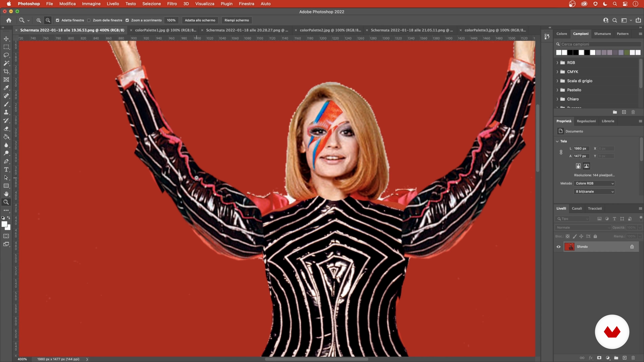Toggle the width-height link constraint

[x=561, y=152]
